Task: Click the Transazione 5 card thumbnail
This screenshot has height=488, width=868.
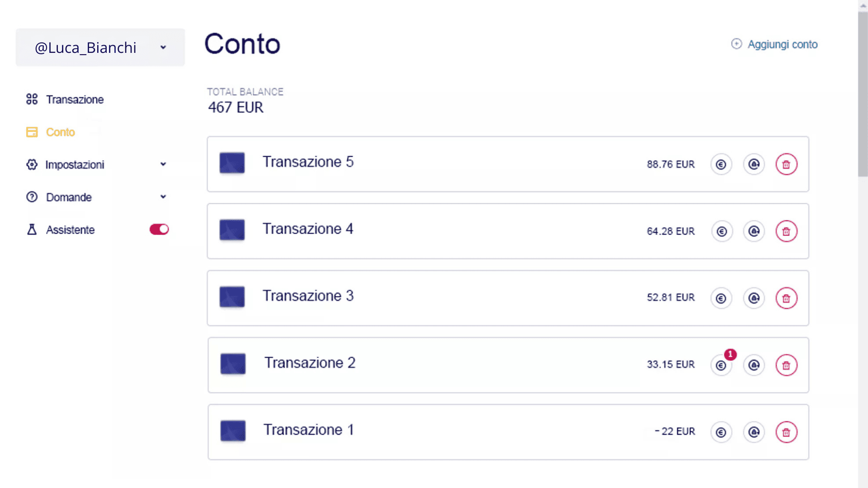Action: 232,163
